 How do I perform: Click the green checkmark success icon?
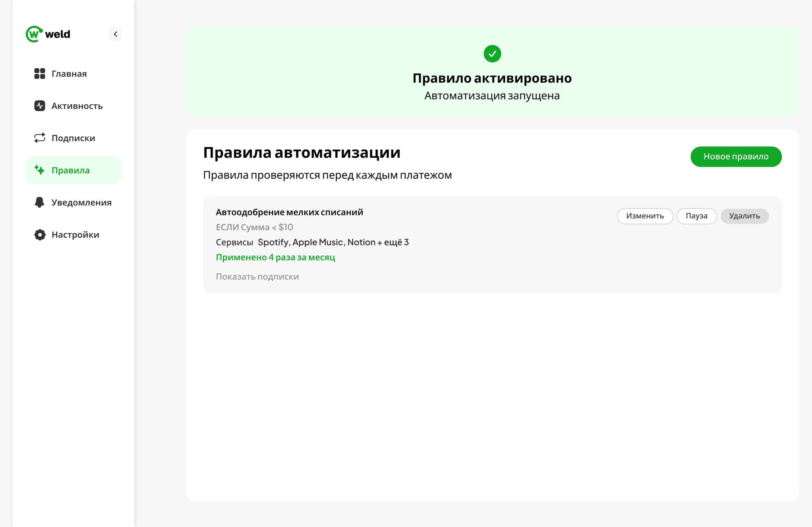492,54
